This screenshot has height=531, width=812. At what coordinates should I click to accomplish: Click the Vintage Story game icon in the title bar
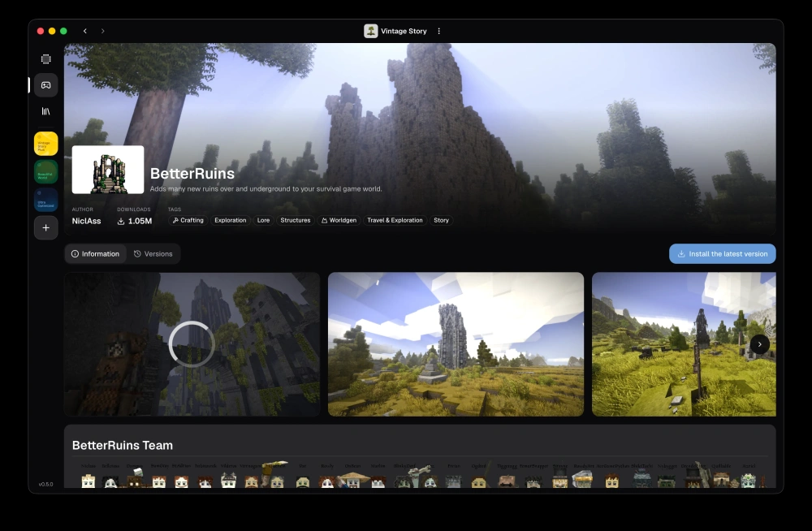pos(371,31)
